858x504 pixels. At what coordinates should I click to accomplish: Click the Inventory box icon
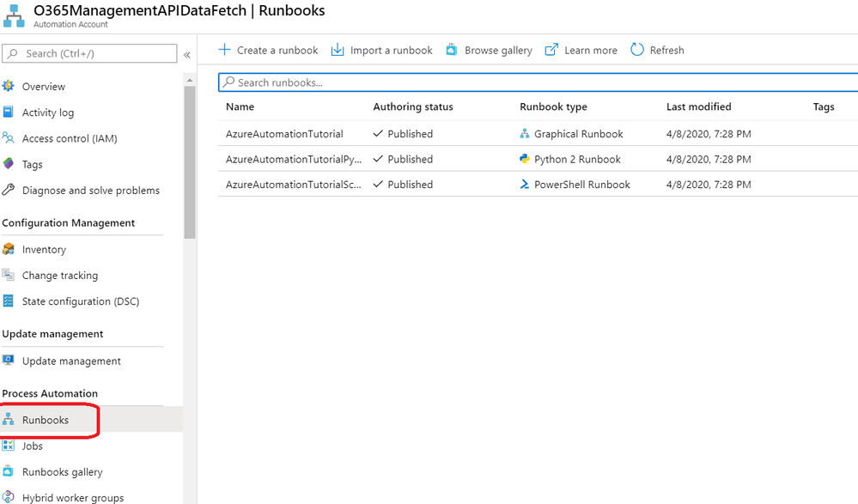(9, 249)
